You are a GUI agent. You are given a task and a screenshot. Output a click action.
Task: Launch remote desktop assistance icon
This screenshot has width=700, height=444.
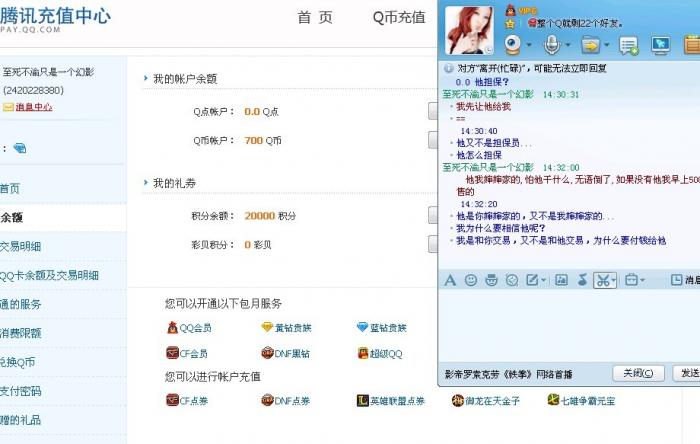click(x=661, y=45)
